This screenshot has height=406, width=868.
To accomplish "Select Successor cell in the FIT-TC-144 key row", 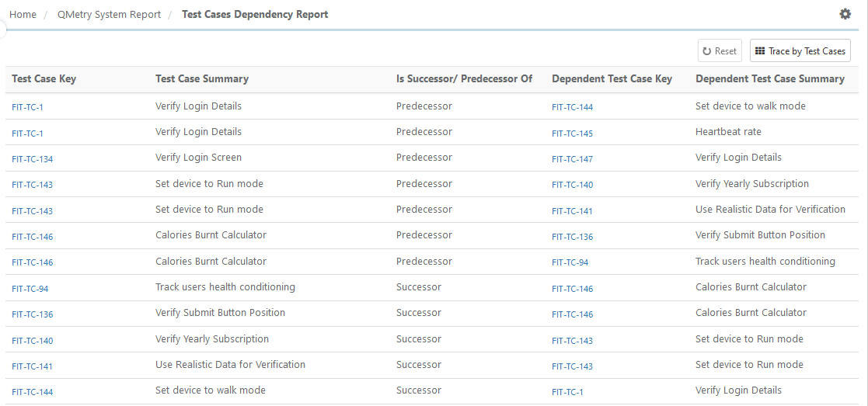I will click(x=419, y=390).
